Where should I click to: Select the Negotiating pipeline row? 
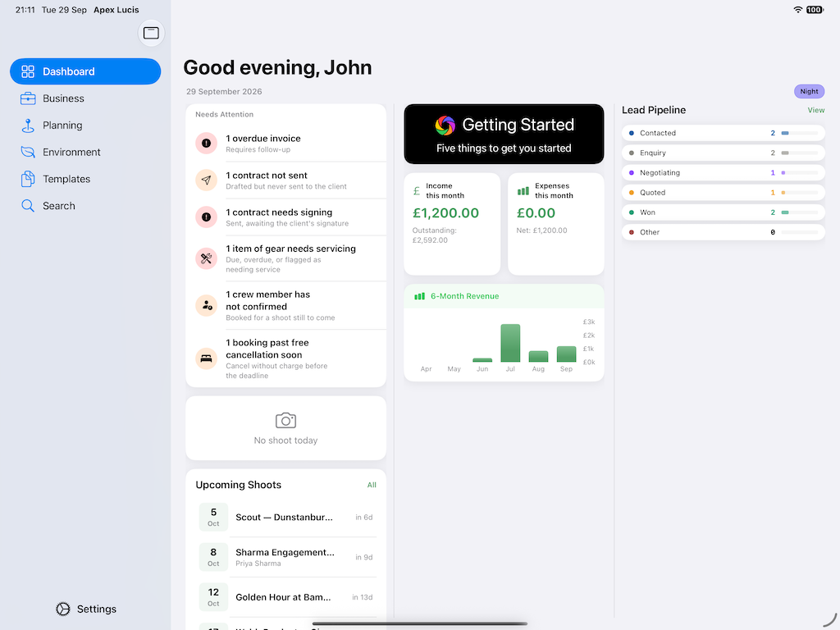click(x=724, y=172)
